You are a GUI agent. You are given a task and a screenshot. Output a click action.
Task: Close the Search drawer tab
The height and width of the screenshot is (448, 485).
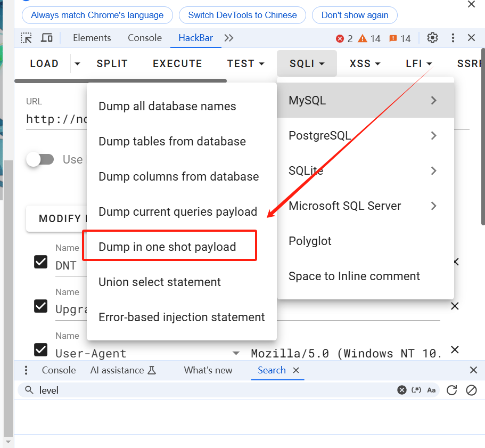pos(296,370)
